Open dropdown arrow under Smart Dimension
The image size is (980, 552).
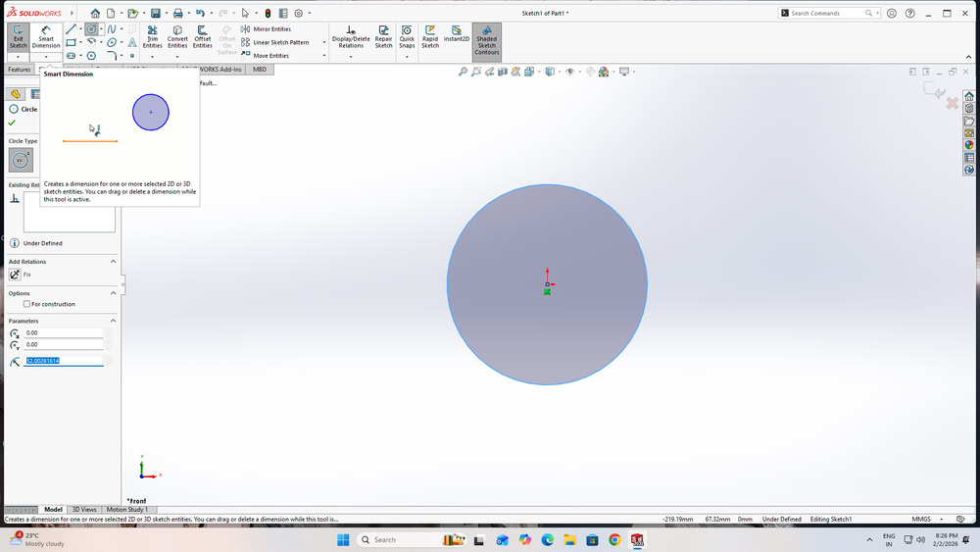[x=46, y=57]
